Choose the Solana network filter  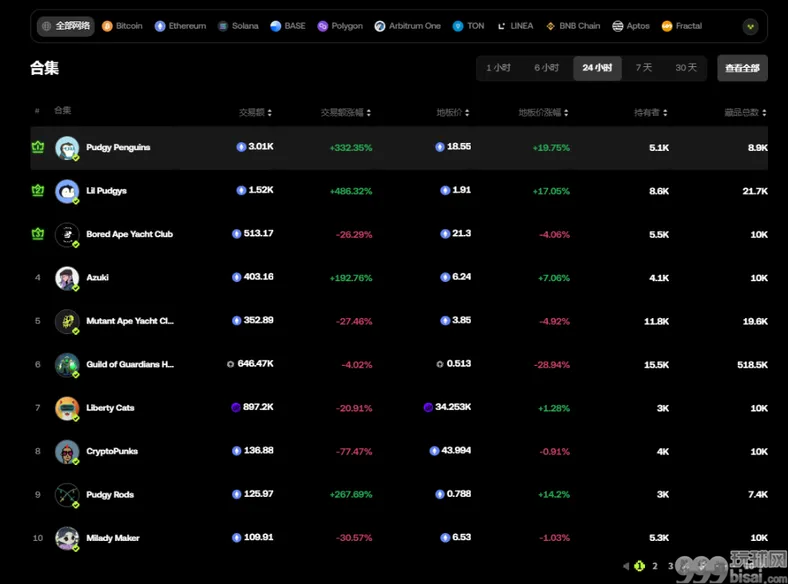pyautogui.click(x=238, y=26)
